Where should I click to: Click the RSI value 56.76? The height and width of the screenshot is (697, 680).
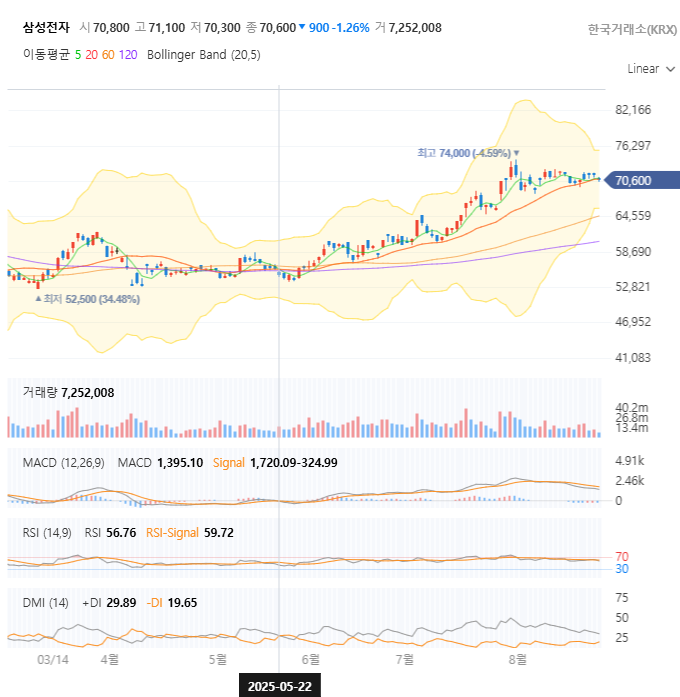pyautogui.click(x=121, y=533)
